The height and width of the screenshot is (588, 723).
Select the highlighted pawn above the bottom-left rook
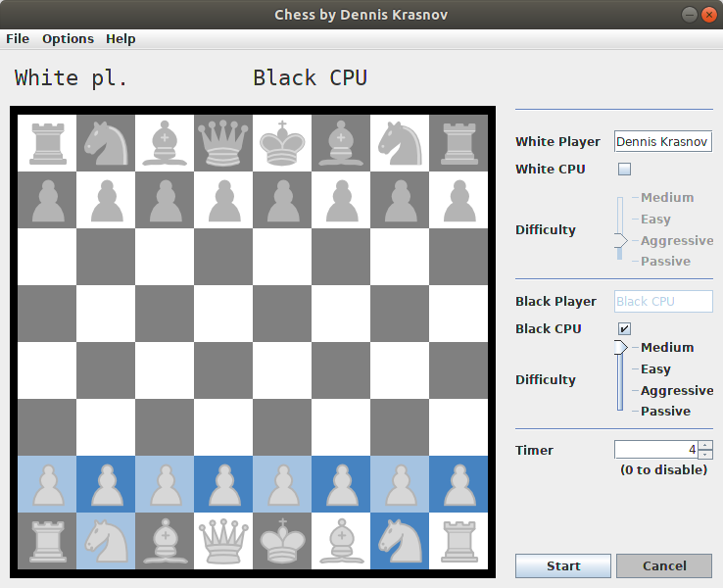click(x=47, y=485)
